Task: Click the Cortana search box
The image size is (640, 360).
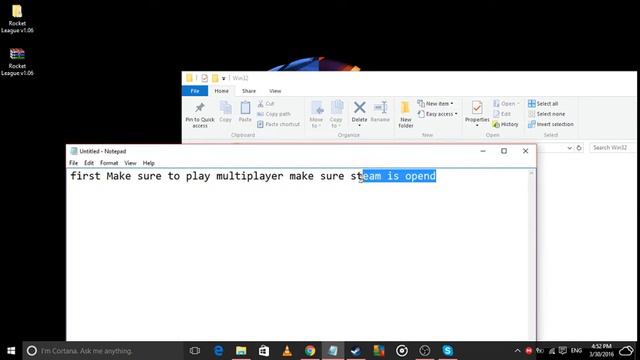Action: (x=103, y=351)
